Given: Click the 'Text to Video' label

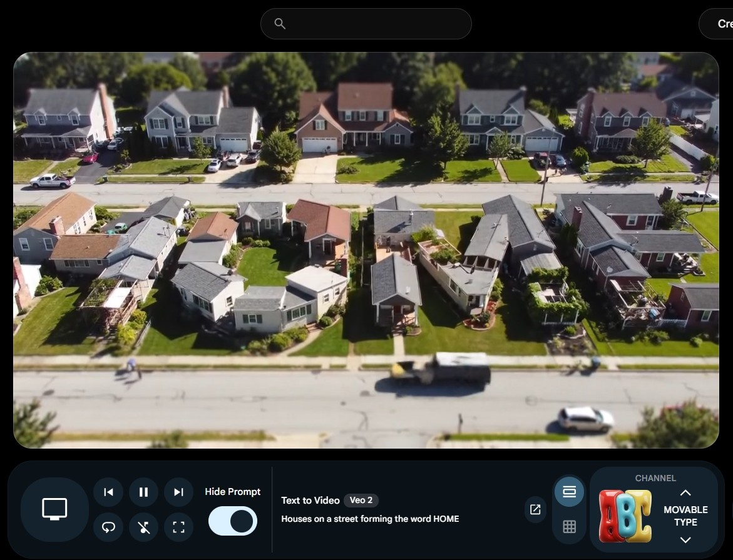Looking at the screenshot, I should (x=310, y=500).
